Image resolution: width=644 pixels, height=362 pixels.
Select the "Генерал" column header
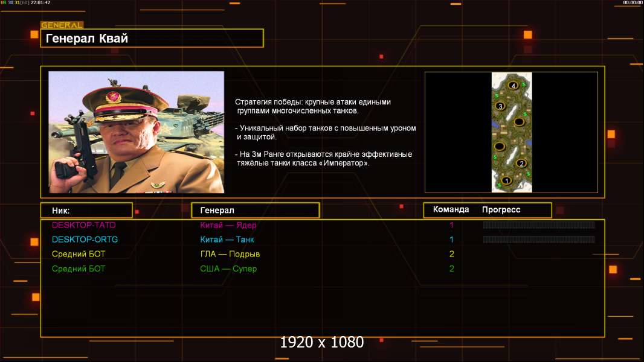click(x=255, y=211)
